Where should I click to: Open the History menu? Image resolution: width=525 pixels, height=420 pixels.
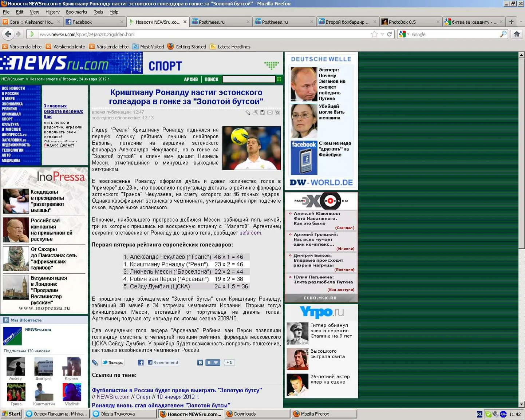pos(52,12)
